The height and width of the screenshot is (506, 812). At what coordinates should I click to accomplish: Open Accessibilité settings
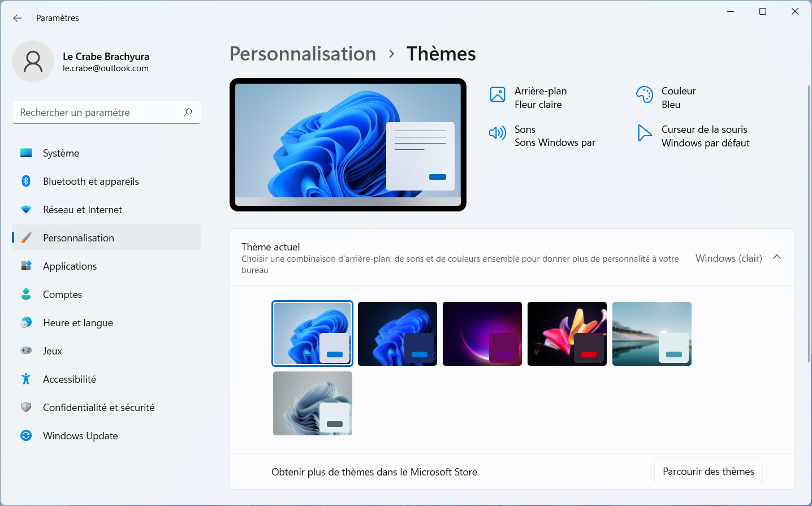pyautogui.click(x=106, y=379)
